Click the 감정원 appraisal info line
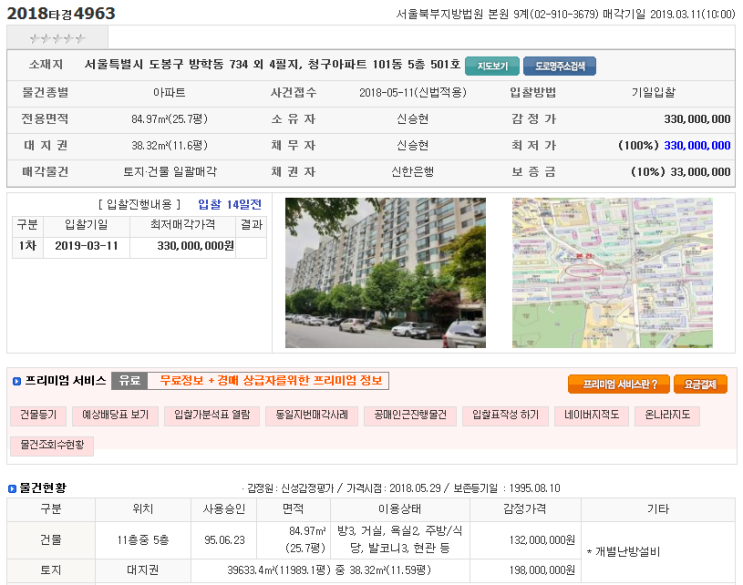 coord(403,488)
